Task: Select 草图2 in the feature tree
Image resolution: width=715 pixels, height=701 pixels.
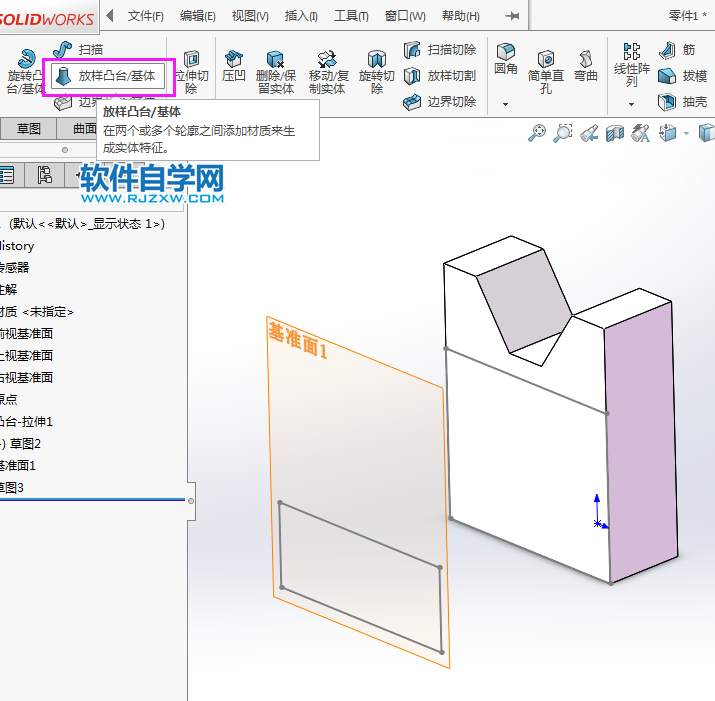Action: [x=21, y=443]
